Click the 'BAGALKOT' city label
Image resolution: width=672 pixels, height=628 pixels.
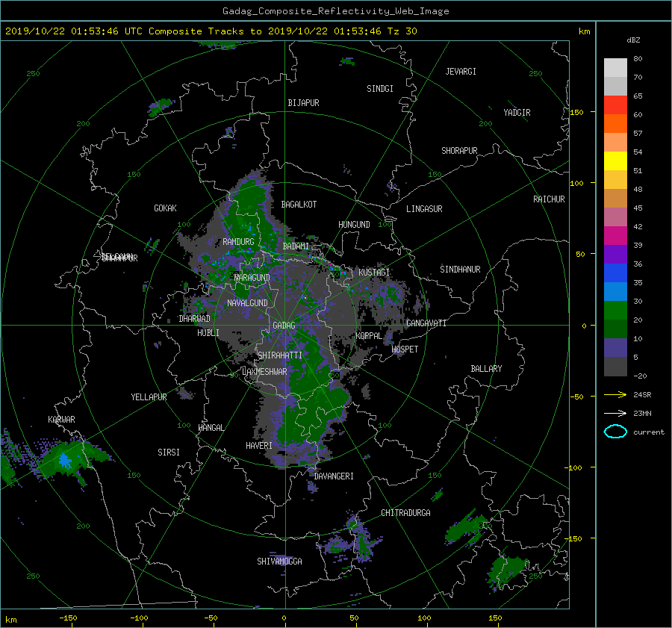click(299, 205)
